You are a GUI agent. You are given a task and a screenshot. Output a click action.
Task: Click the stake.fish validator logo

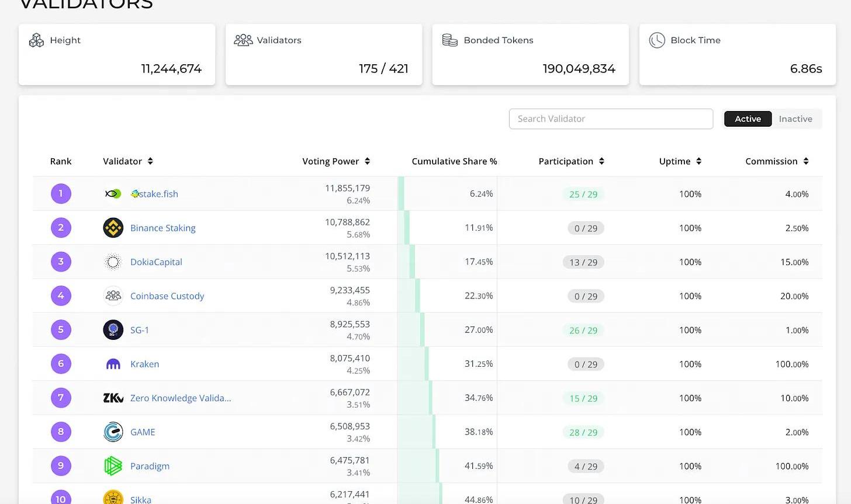tap(113, 194)
